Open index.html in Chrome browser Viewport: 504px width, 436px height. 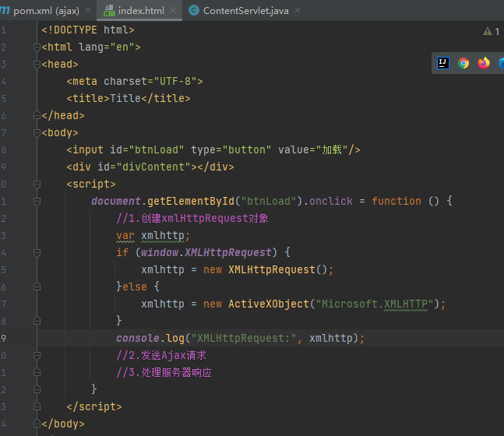(463, 64)
